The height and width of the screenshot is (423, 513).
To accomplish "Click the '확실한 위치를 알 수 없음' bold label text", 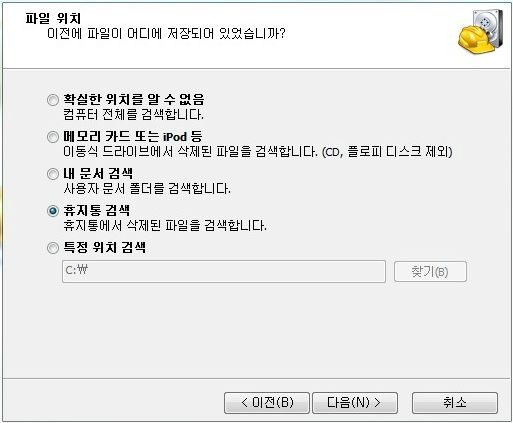I will point(134,99).
